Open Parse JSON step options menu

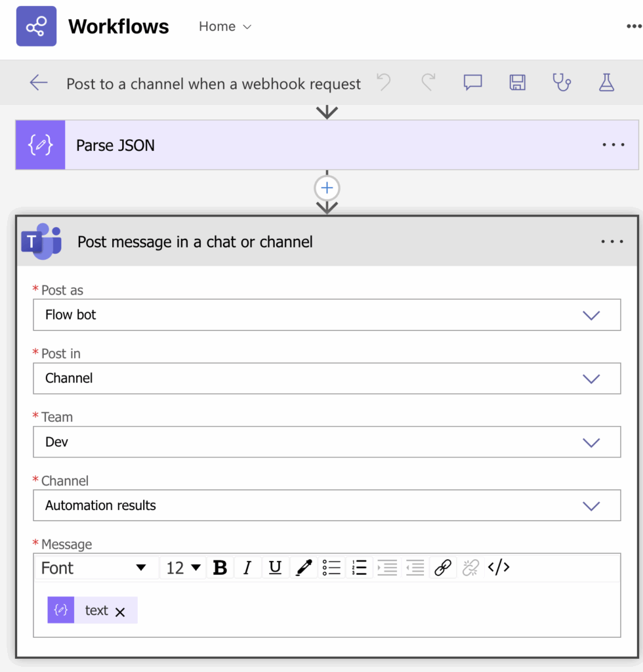coord(613,145)
